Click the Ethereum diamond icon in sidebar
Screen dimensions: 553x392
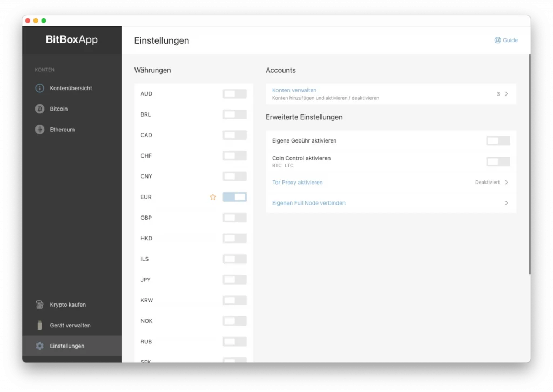[39, 130]
